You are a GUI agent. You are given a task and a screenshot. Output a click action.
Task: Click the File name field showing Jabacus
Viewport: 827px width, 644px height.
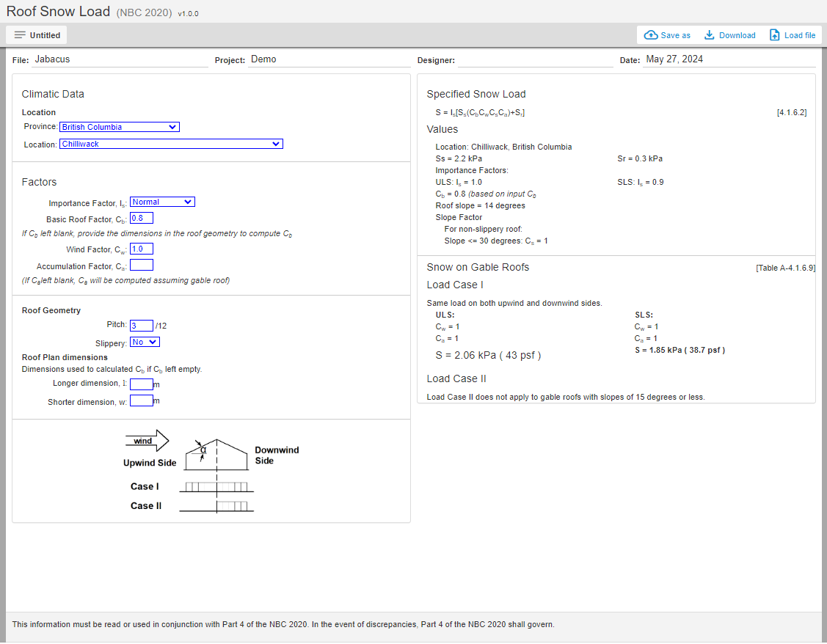[x=120, y=59]
